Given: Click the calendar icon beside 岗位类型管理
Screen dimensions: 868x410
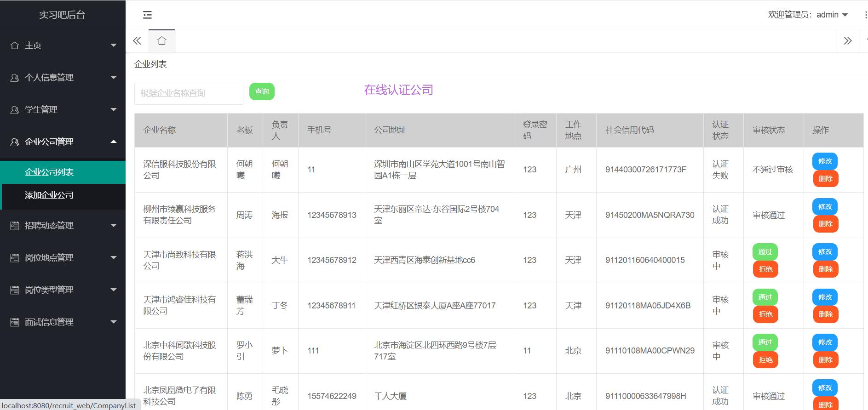Looking at the screenshot, I should pyautogui.click(x=15, y=290).
